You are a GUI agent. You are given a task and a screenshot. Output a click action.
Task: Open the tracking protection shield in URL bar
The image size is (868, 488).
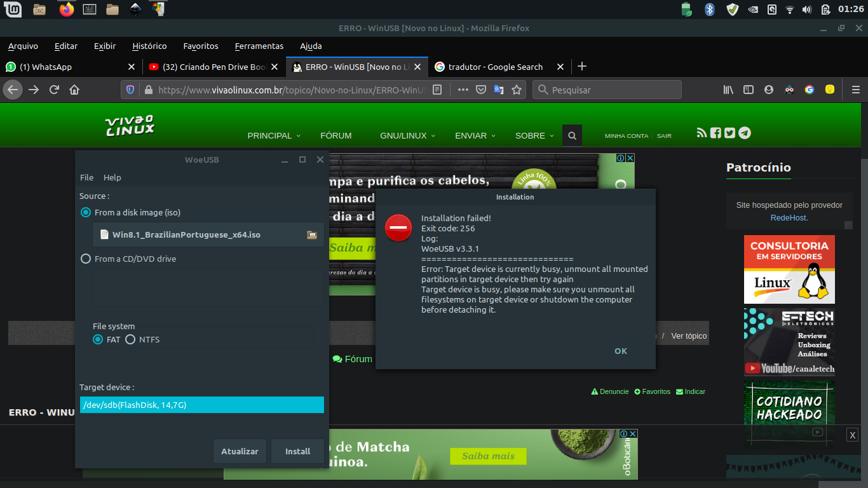[x=130, y=90]
